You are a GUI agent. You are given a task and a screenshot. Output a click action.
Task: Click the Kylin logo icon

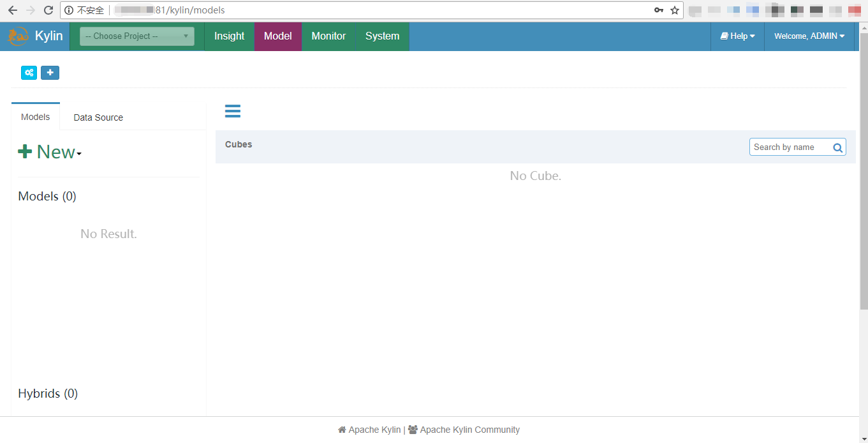(x=18, y=36)
